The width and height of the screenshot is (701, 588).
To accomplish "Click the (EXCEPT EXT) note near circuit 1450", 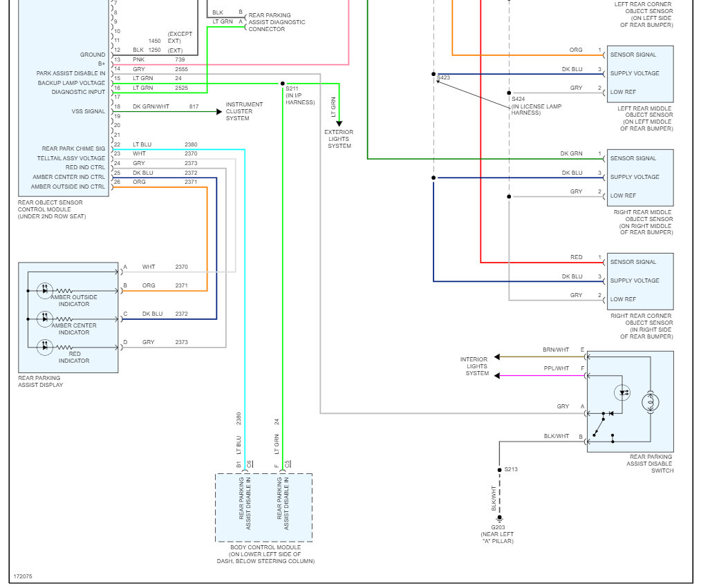I will [x=180, y=37].
